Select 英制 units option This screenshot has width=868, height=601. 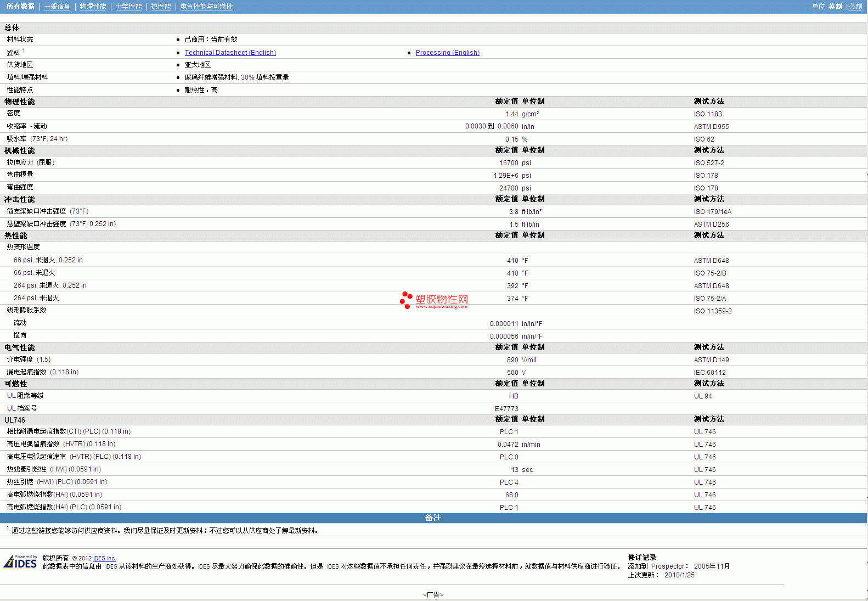[835, 7]
